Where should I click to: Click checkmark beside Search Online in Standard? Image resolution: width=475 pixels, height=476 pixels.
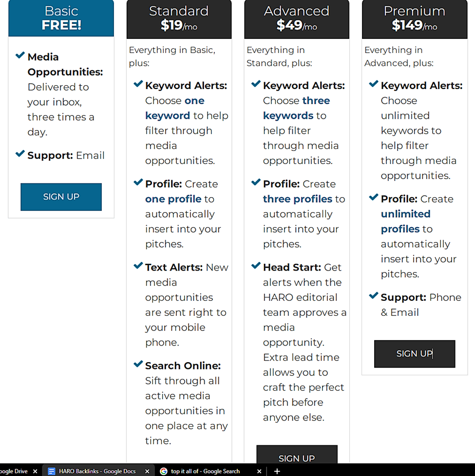[x=138, y=364]
